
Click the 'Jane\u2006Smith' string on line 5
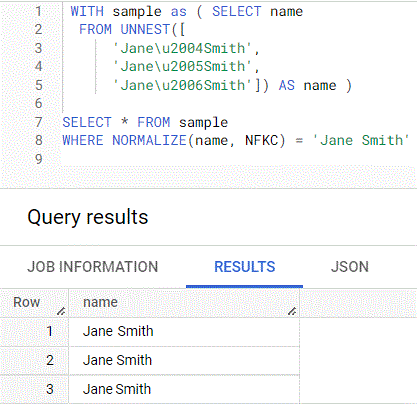coord(183,85)
